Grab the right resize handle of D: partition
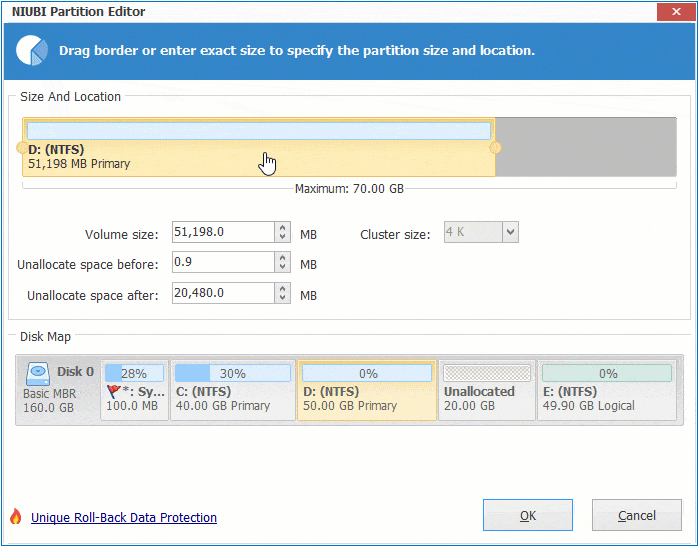This screenshot has width=700, height=548. (495, 148)
